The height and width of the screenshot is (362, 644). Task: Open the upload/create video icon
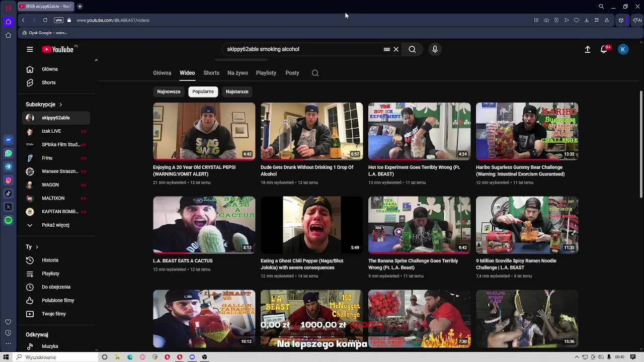(x=587, y=49)
